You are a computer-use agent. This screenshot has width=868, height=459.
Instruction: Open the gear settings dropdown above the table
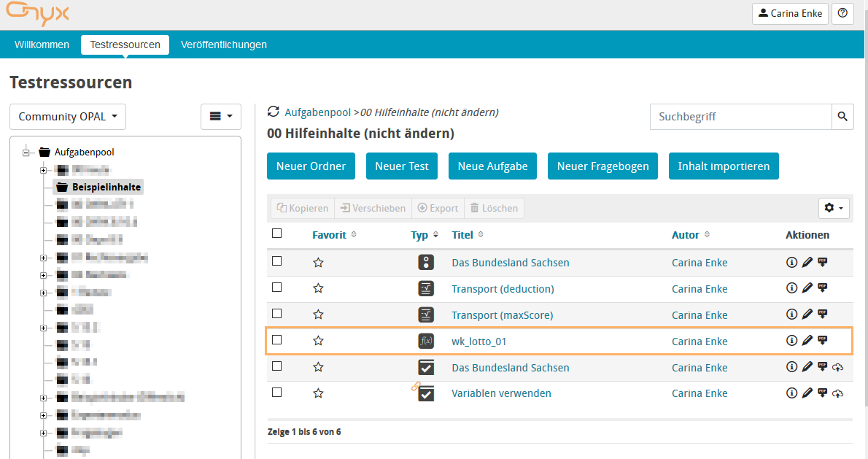(x=833, y=209)
